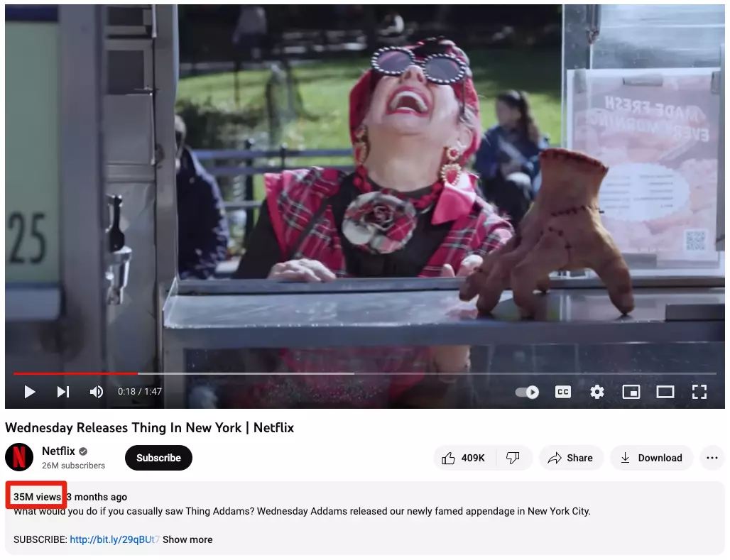This screenshot has height=560, width=730.
Task: Enter full screen mode
Action: click(699, 392)
